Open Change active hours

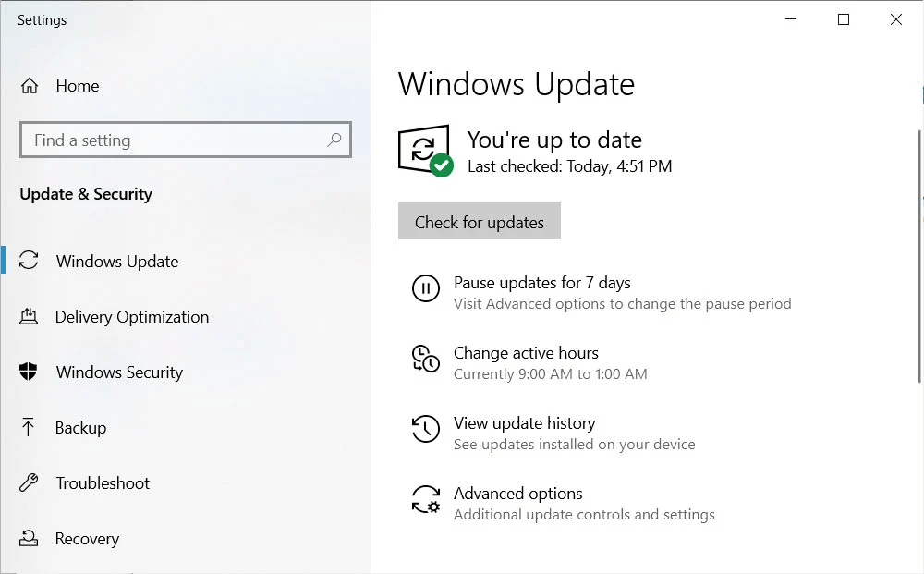[527, 353]
